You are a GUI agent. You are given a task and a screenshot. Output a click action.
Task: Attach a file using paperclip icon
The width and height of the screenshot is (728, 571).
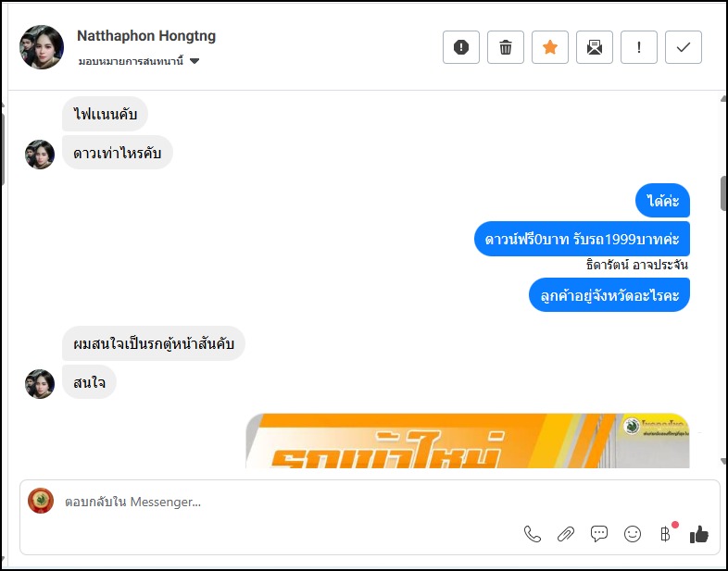coord(566,534)
